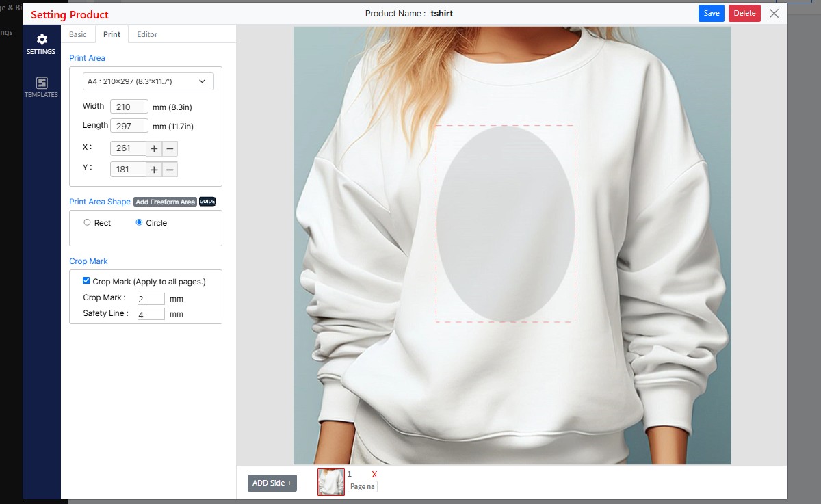Click Add Freeform Area button

coord(165,202)
